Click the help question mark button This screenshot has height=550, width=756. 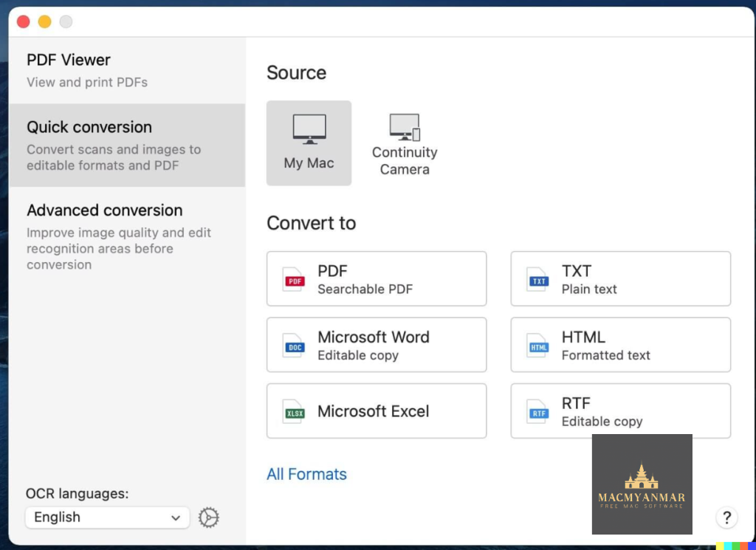(726, 518)
